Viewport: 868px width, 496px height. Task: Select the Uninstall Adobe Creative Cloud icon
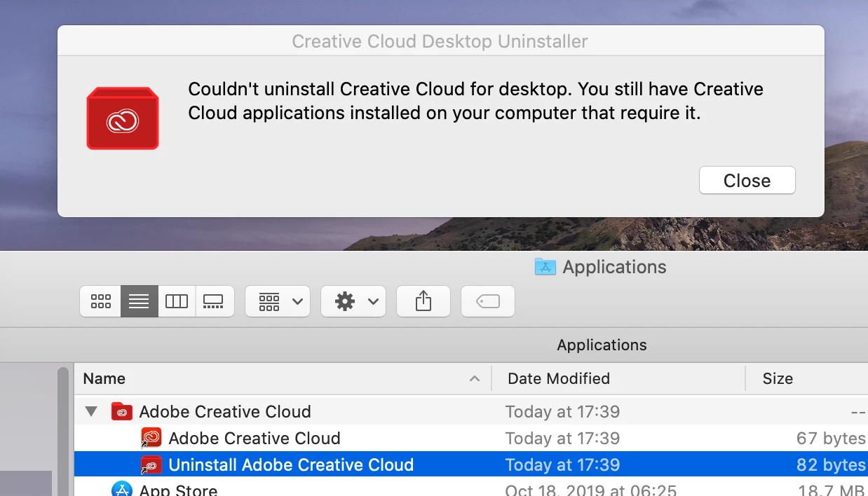151,464
